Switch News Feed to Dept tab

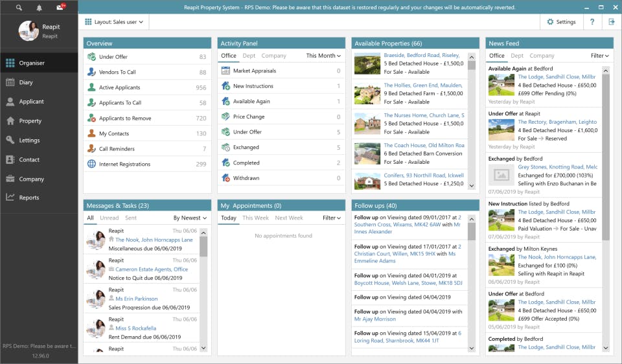click(517, 56)
